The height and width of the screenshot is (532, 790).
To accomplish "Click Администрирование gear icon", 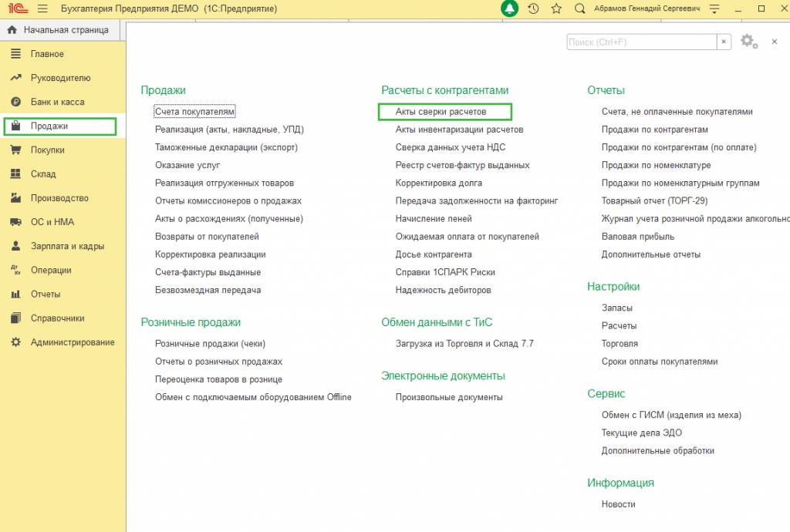I will coord(16,342).
